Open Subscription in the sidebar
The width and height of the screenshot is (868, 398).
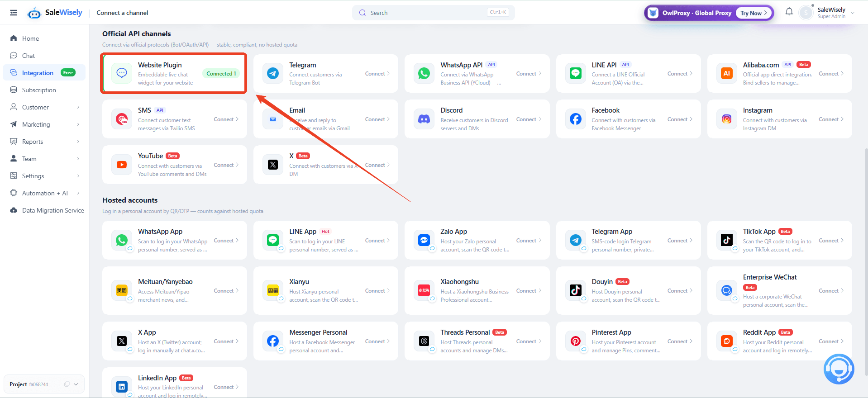[x=44, y=90]
